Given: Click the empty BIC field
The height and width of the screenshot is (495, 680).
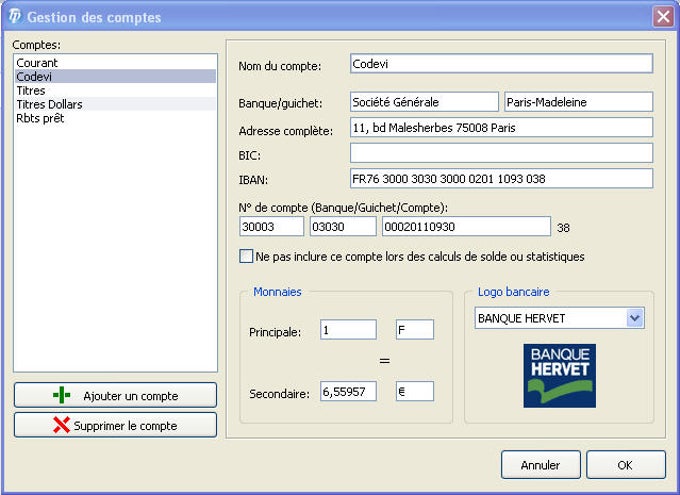Looking at the screenshot, I should (x=501, y=153).
